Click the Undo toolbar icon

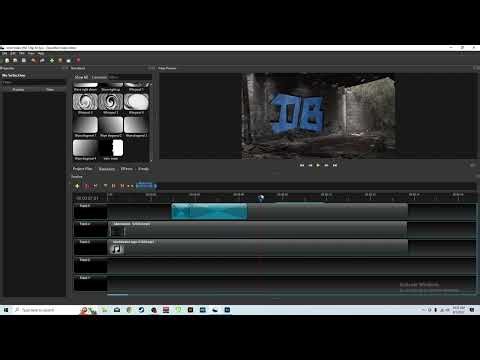[33, 60]
